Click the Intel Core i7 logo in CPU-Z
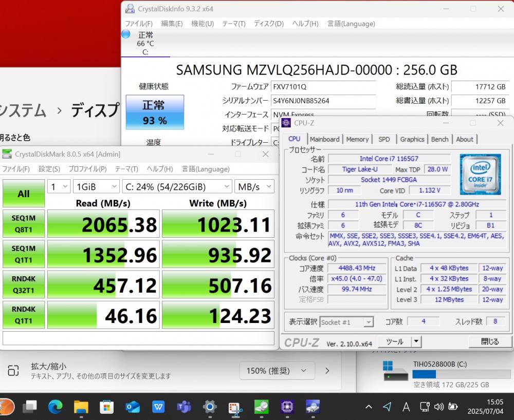Screen dimensions: 514x420 pos(480,175)
